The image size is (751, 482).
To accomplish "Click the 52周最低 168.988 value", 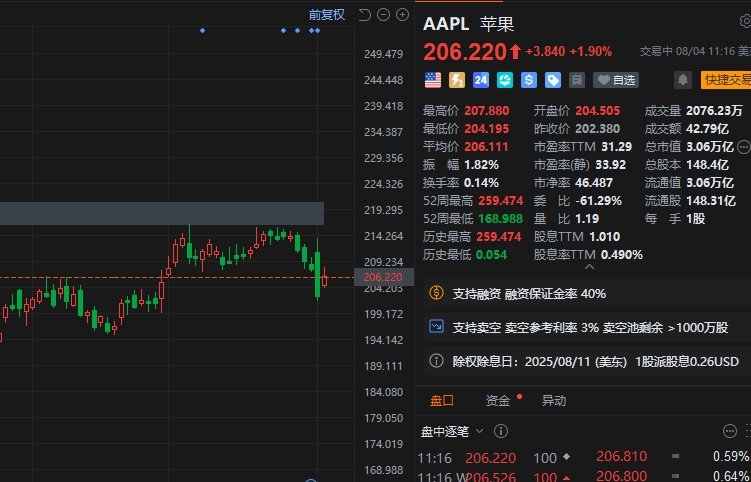I will (x=501, y=218).
